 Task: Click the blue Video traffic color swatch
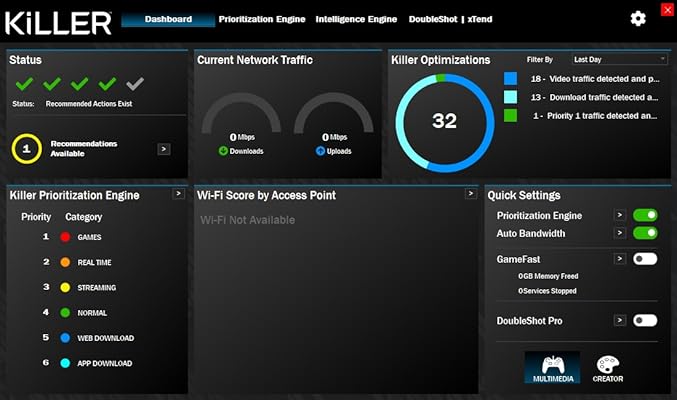(510, 78)
